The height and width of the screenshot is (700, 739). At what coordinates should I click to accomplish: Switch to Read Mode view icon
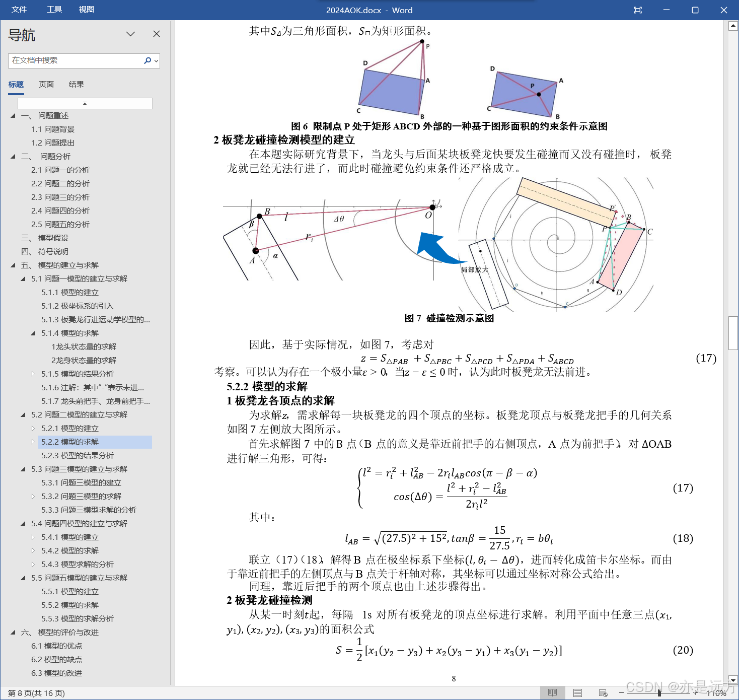click(x=552, y=693)
